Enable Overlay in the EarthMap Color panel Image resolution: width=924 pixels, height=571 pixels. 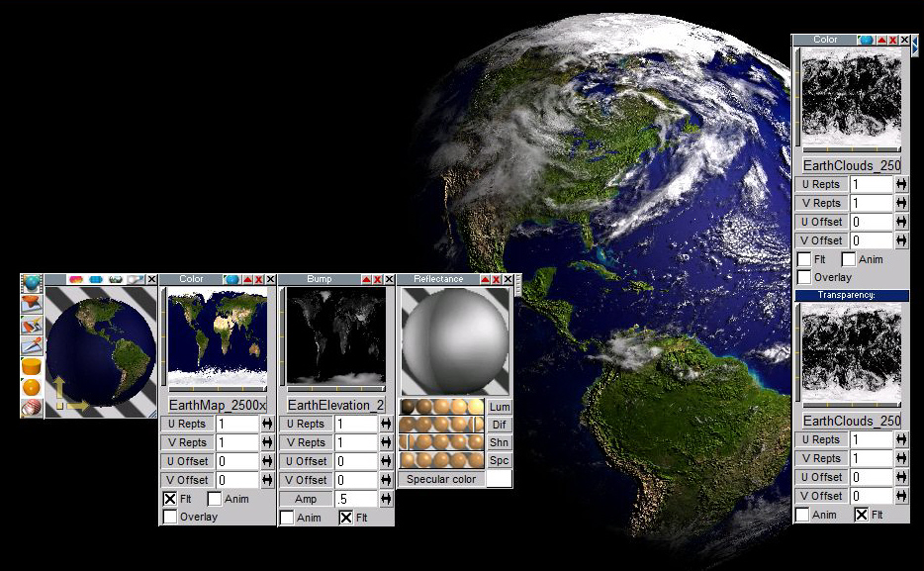[170, 517]
